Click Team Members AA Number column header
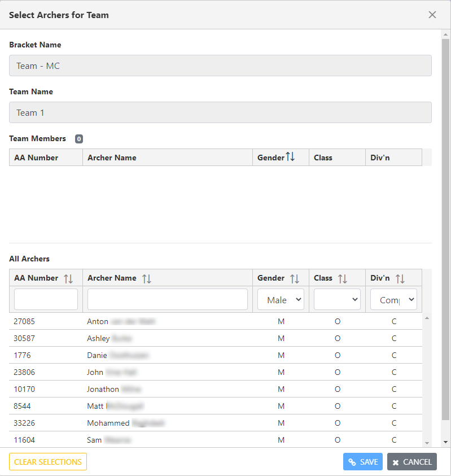The width and height of the screenshot is (451, 476). pyautogui.click(x=46, y=157)
